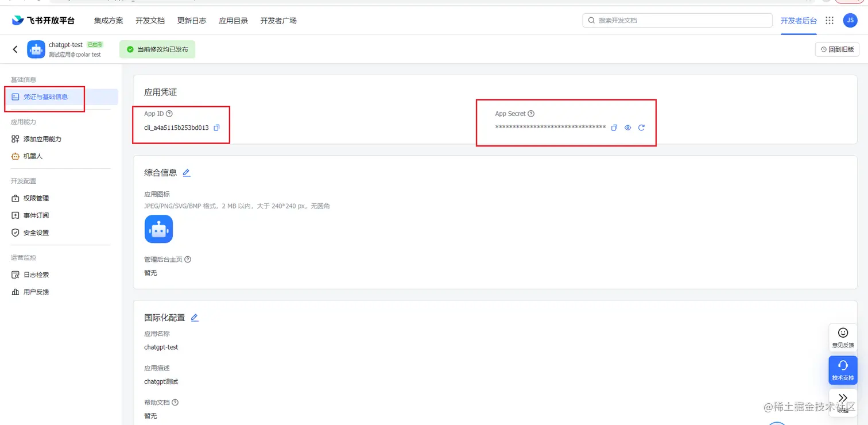Select 凭证与基础信息 in sidebar

[x=61, y=97]
